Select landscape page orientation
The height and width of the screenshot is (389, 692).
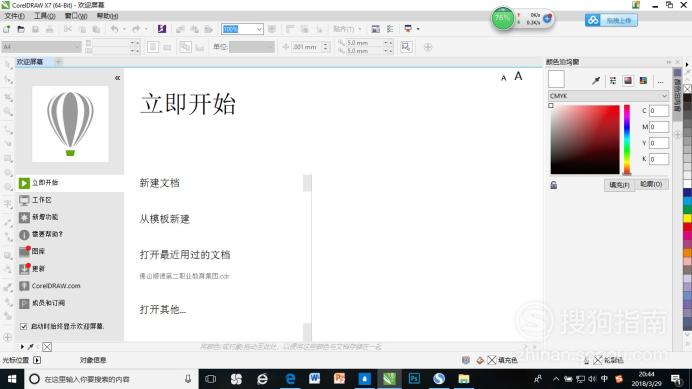pyautogui.click(x=167, y=47)
